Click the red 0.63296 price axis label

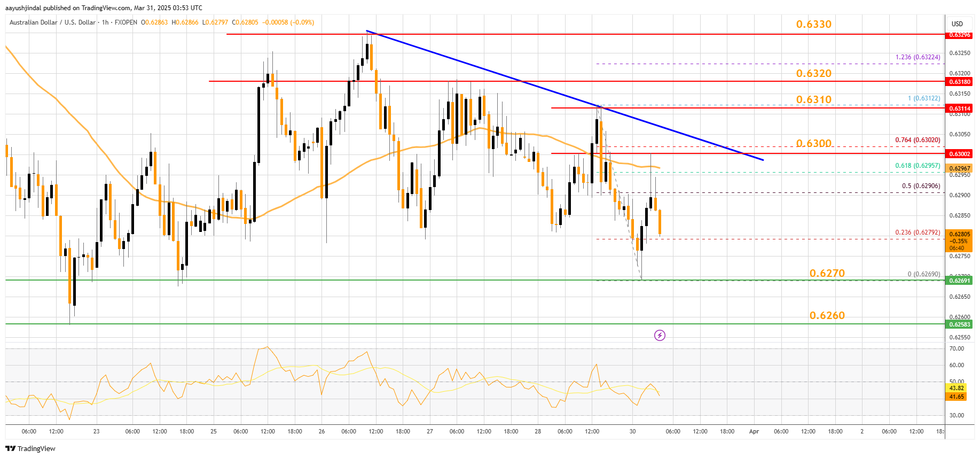(x=959, y=35)
